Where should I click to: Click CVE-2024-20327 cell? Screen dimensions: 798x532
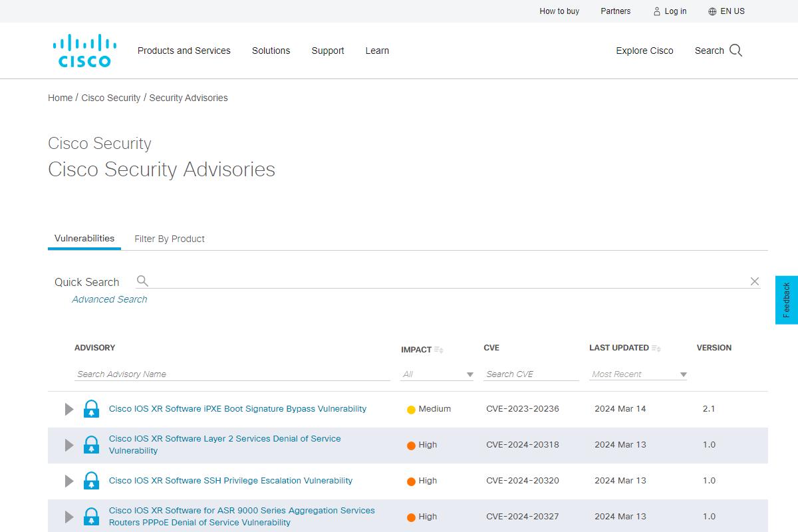[x=523, y=517]
